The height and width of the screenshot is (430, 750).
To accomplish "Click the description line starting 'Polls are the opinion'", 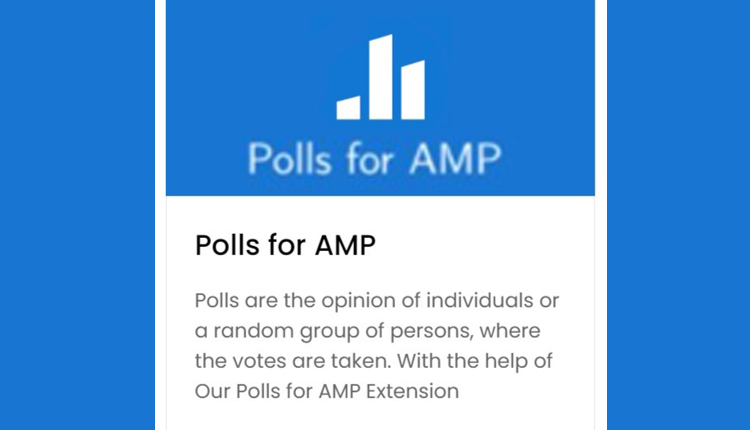I will coord(377,300).
